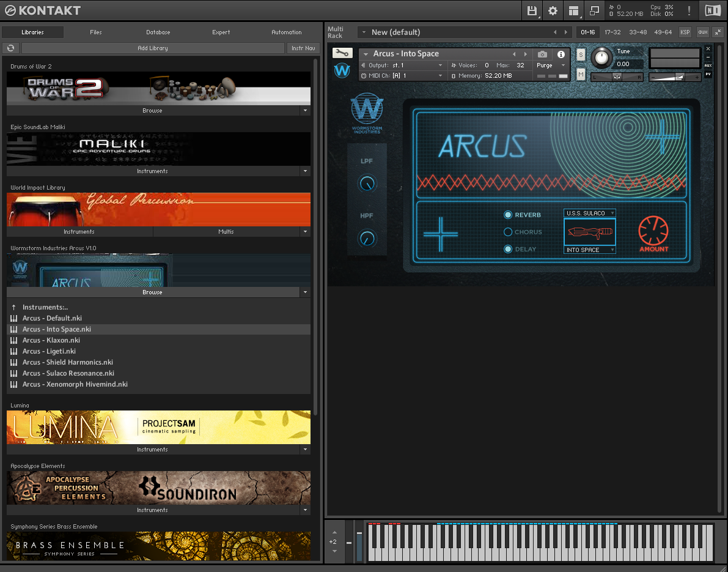The image size is (728, 572).
Task: Open the MIDI Ch dropdown
Action: point(402,76)
